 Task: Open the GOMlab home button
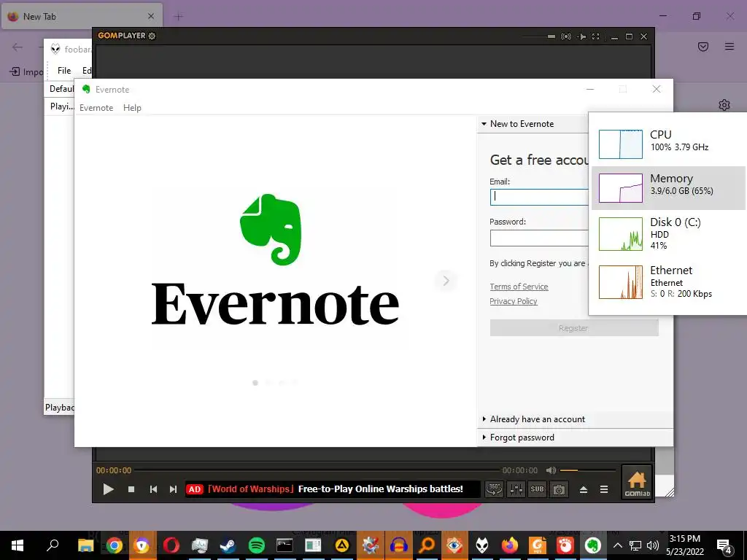(x=637, y=483)
